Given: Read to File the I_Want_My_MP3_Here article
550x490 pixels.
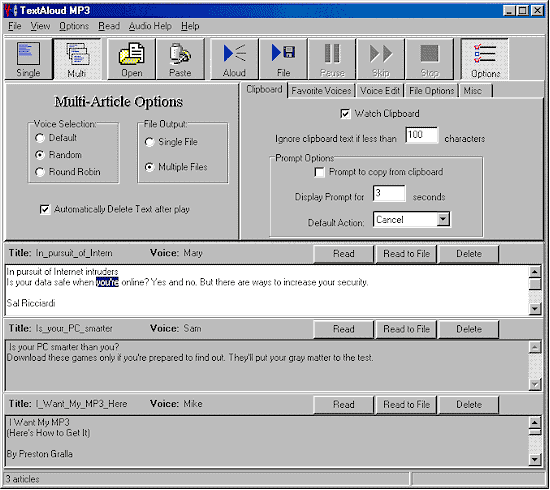Looking at the screenshot, I should 406,405.
